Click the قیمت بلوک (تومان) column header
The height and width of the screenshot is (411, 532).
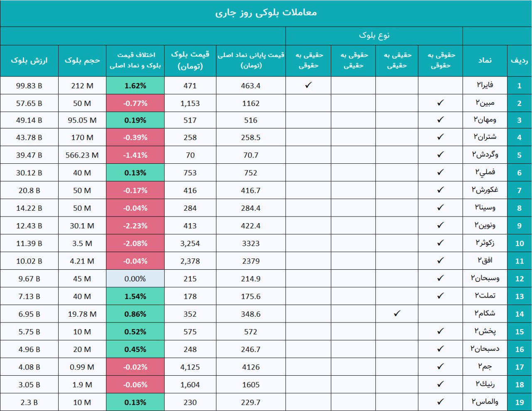pos(190,60)
